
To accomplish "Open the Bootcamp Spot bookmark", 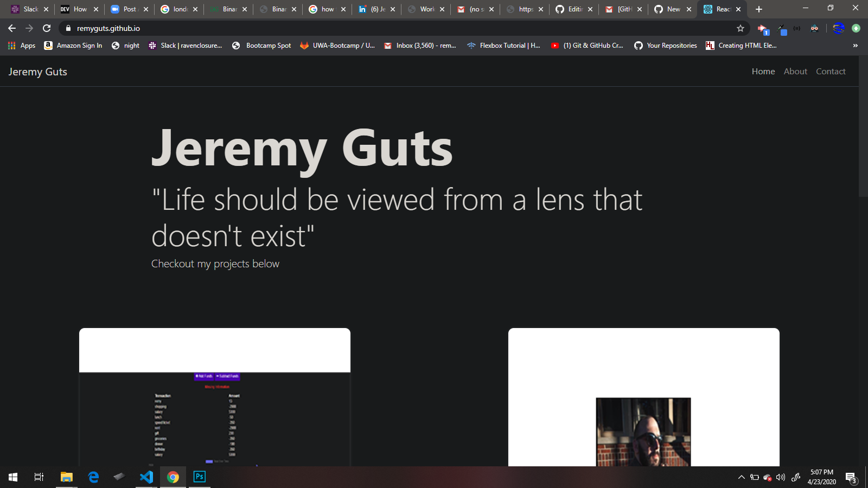I will point(261,46).
